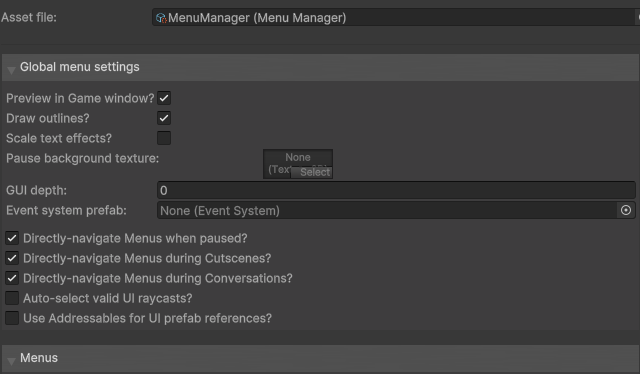Click Select on Pause background texture
Screen dimensions: 640x374
coord(311,172)
